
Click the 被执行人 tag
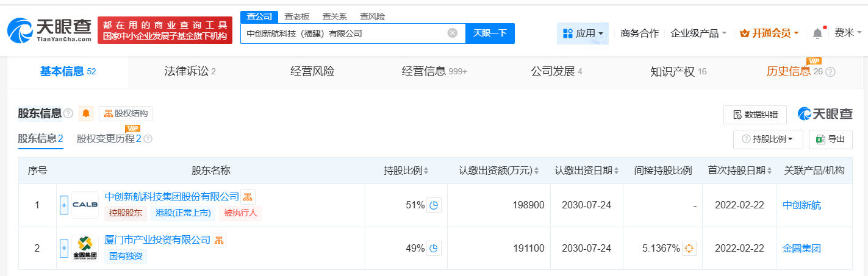click(x=240, y=213)
